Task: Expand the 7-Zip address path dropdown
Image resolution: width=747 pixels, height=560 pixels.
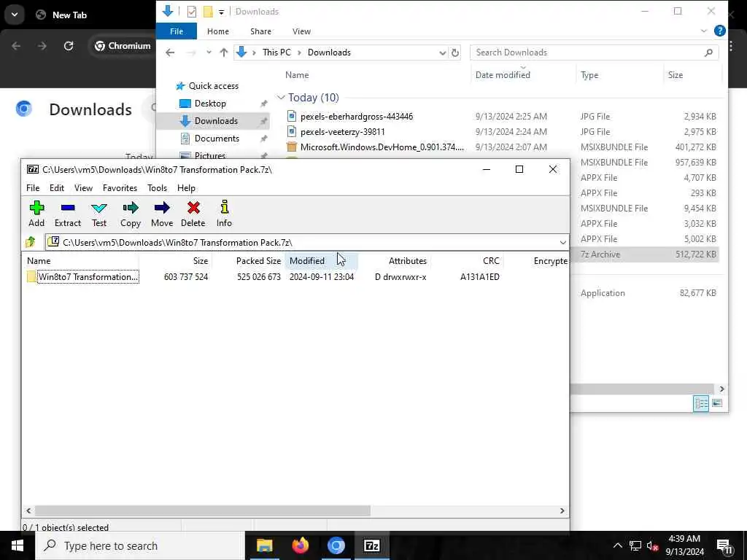Action: (x=562, y=243)
